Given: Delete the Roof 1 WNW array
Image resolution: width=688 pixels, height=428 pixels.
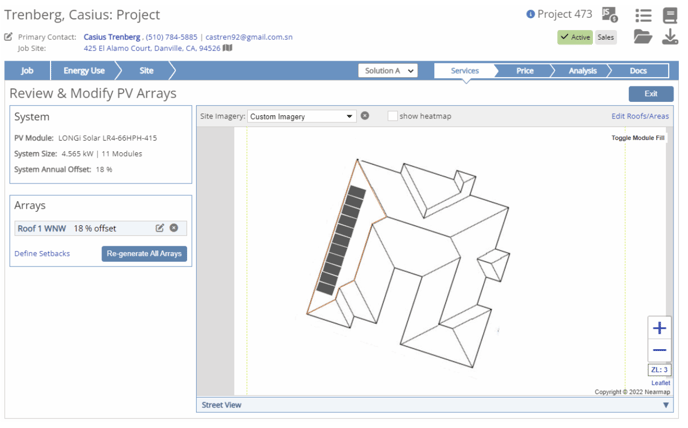Looking at the screenshot, I should click(x=174, y=228).
